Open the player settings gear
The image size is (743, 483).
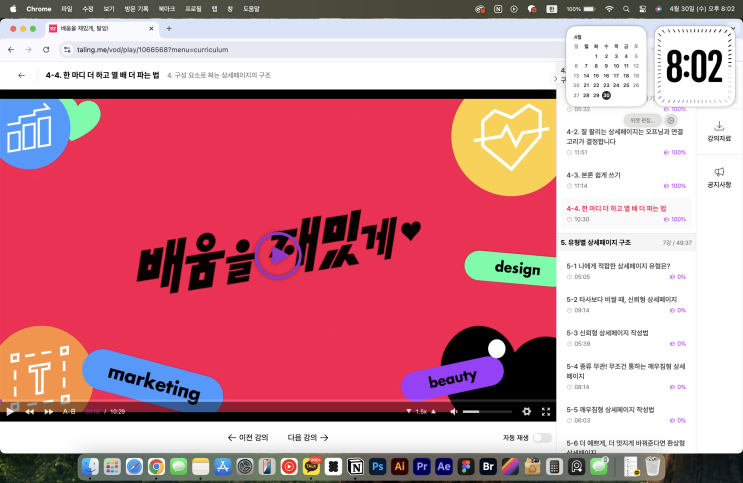click(x=526, y=411)
